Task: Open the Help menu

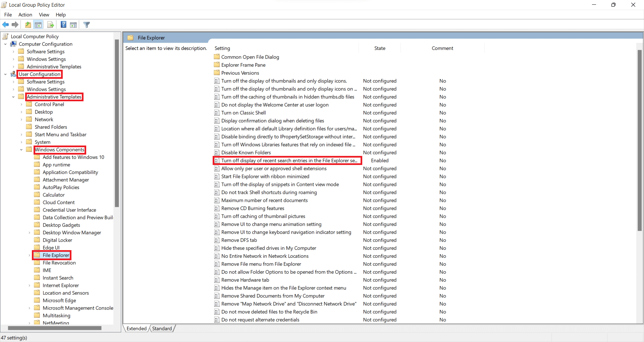Action: coord(61,15)
